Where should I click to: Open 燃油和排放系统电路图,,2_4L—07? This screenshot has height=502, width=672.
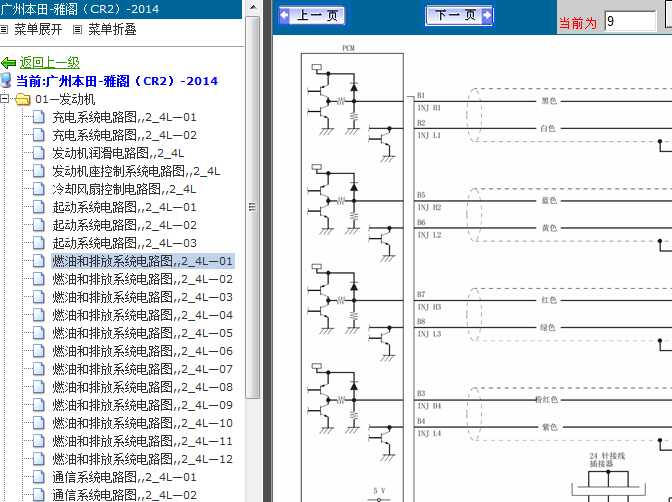coord(143,369)
